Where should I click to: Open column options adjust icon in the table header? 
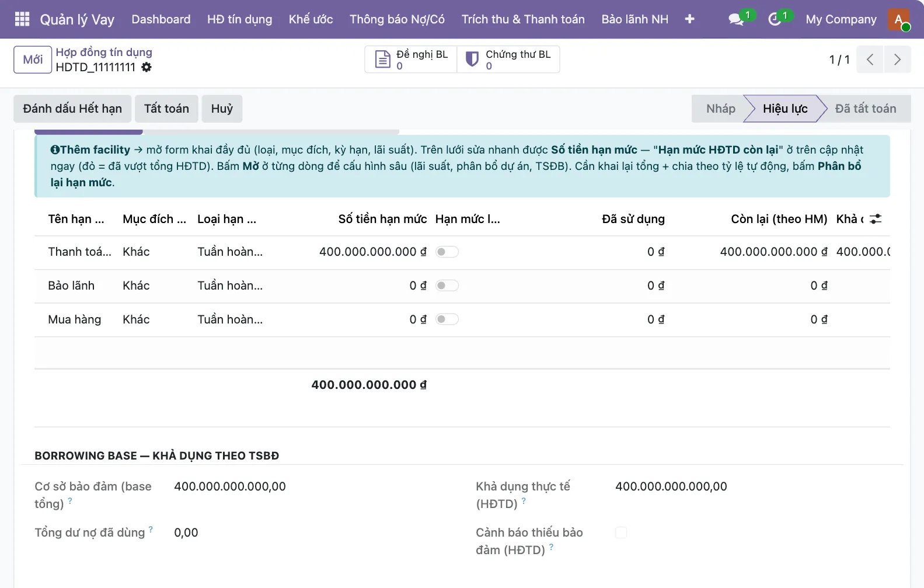pyautogui.click(x=876, y=219)
